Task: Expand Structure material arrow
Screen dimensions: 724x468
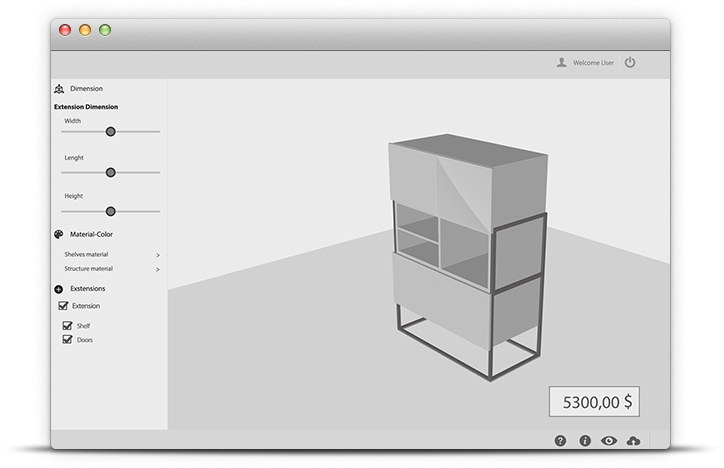Action: pyautogui.click(x=158, y=269)
